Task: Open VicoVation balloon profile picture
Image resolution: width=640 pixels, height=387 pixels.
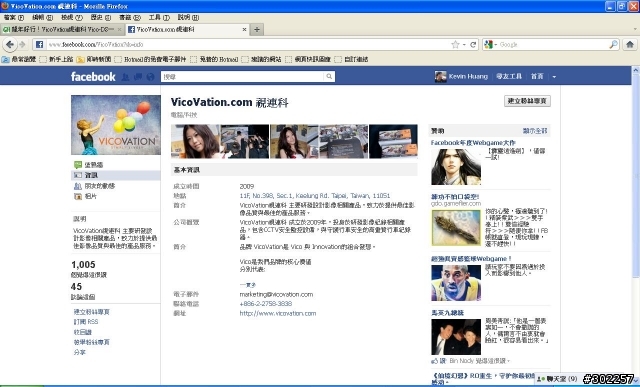Action: tap(116, 125)
